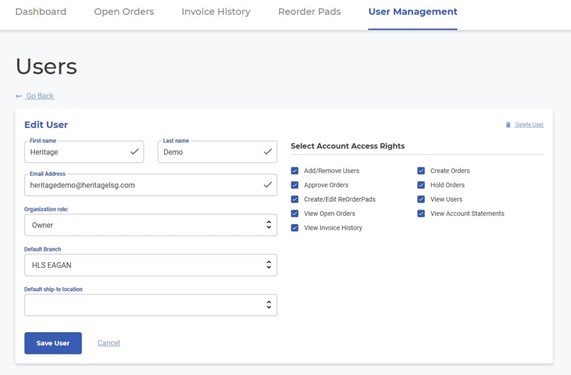Click the checkmark icon in Last name field
The image size is (571, 375).
[268, 151]
